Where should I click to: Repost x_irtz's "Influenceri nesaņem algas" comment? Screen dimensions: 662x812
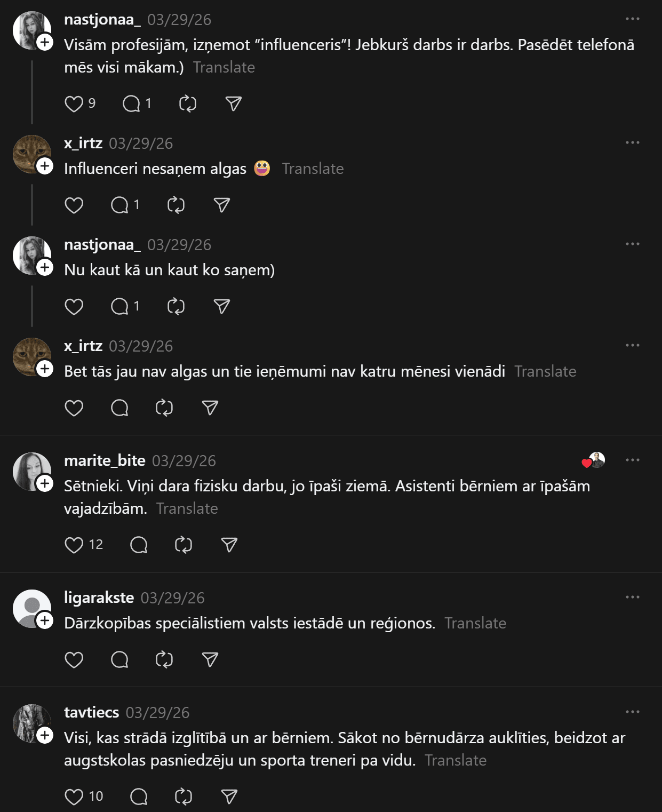[x=176, y=205]
